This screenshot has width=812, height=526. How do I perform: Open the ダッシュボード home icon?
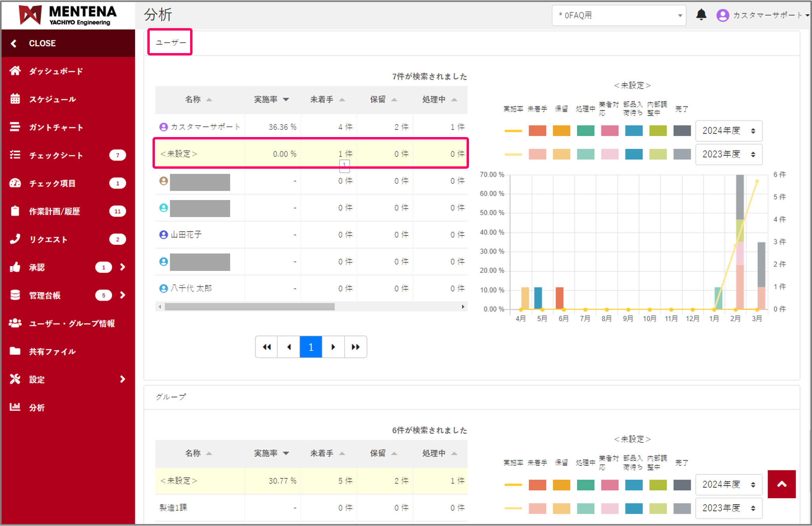pyautogui.click(x=15, y=71)
